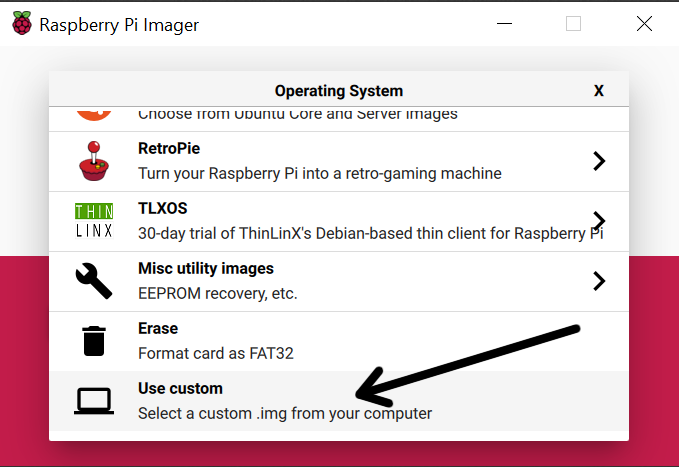The image size is (679, 467).
Task: Expand the RetroPie submenu chevron
Action: 599,161
